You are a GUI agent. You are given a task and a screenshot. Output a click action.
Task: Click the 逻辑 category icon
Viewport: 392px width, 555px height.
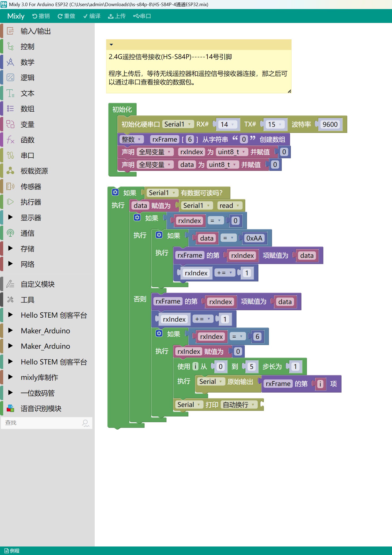pyautogui.click(x=10, y=78)
